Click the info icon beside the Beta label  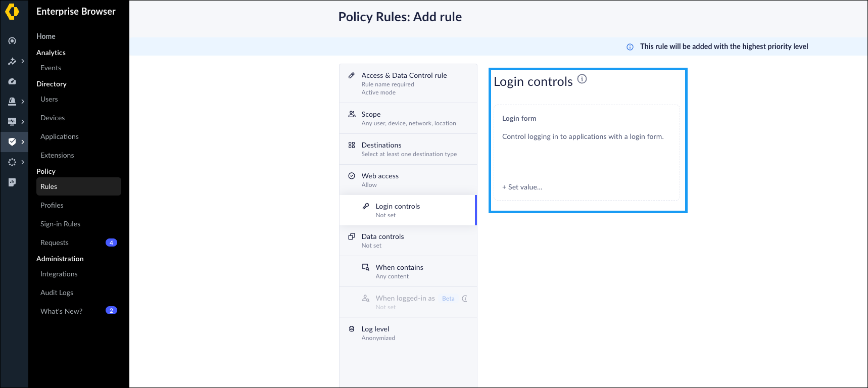[464, 299]
